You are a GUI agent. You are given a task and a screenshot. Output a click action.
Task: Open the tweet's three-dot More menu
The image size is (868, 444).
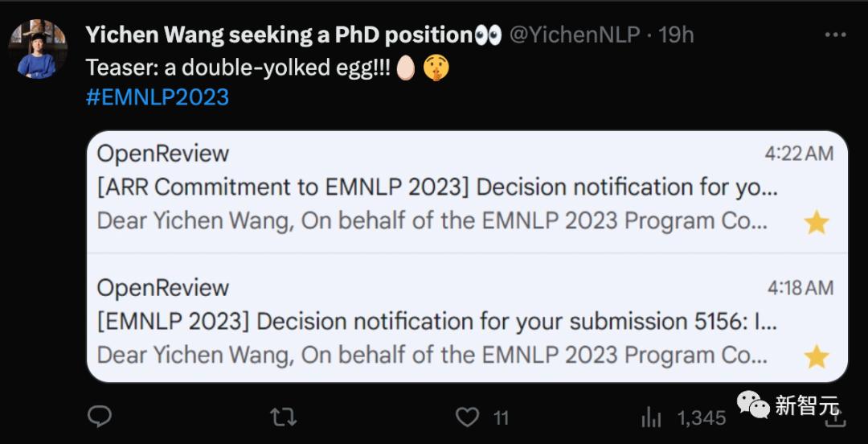tap(836, 35)
